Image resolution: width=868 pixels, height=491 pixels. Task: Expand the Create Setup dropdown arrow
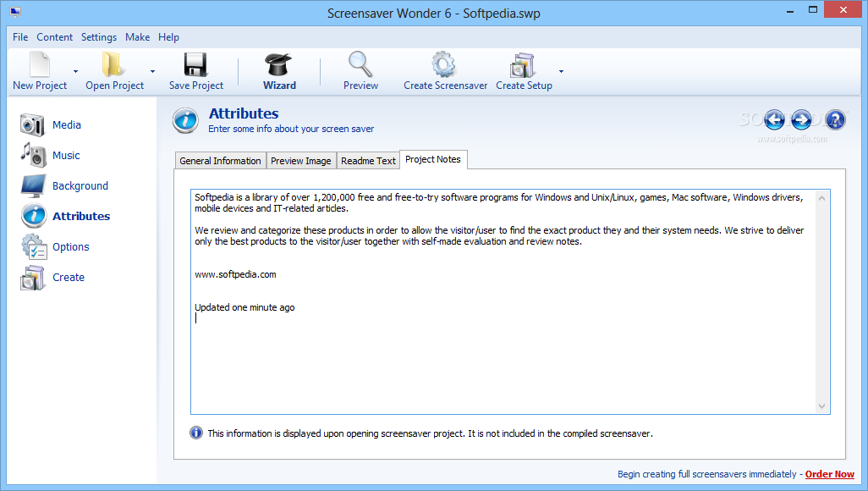pos(561,71)
